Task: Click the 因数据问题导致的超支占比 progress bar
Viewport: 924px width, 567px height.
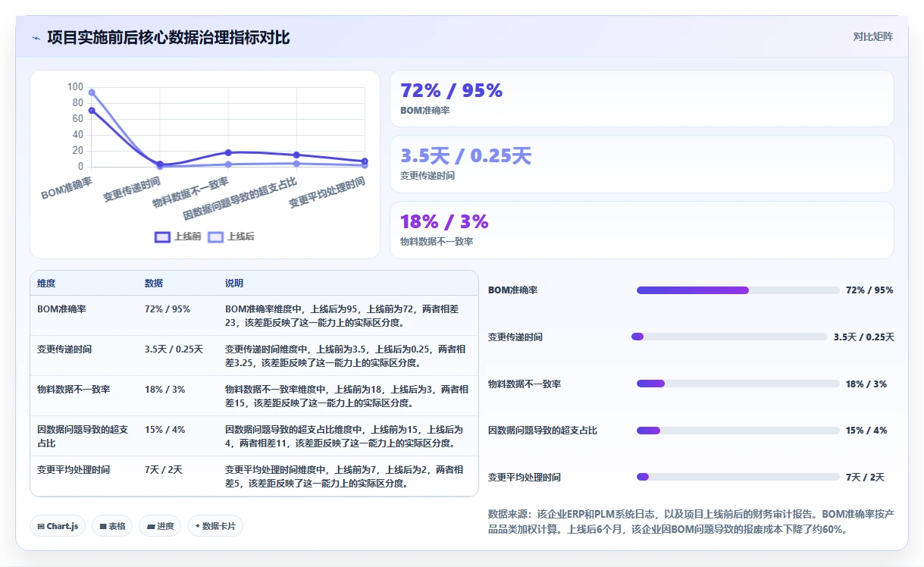Action: point(738,431)
